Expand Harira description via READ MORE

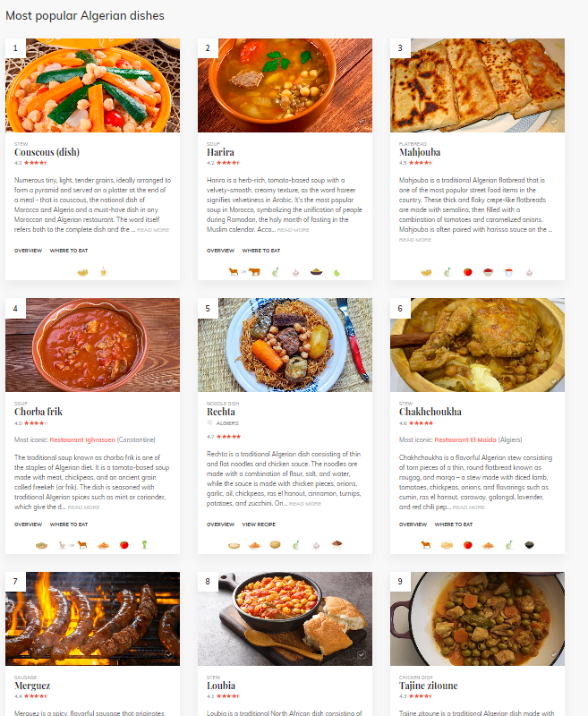coord(293,230)
